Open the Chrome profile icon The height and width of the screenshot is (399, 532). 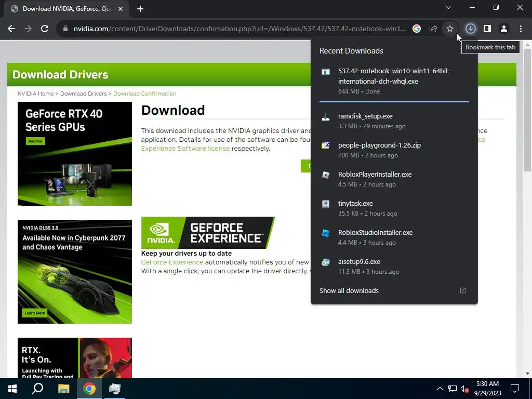504,29
